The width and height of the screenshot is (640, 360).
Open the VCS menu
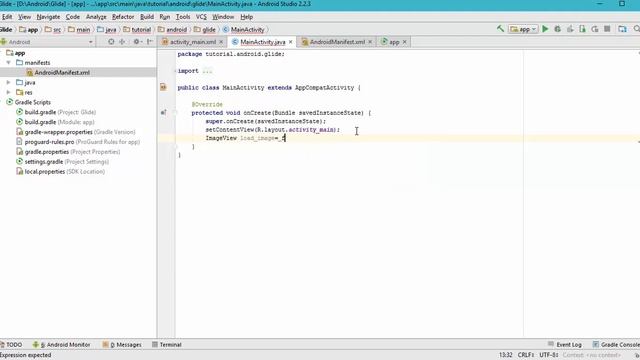click(x=201, y=17)
